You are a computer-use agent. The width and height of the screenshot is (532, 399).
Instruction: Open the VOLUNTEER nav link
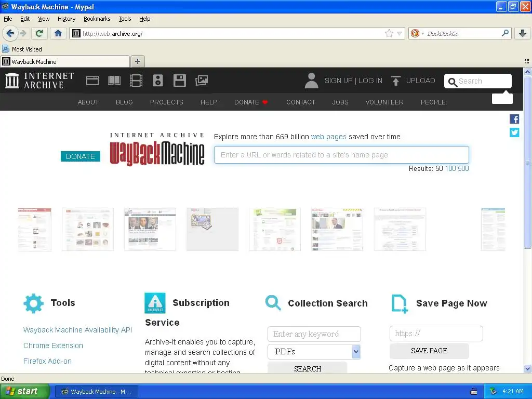[x=384, y=102]
